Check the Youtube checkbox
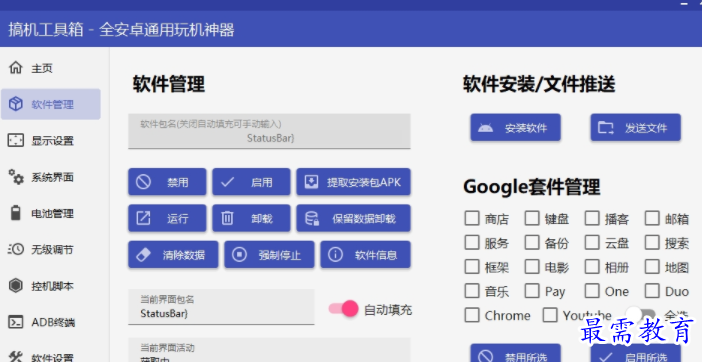The image size is (702, 362). 550,315
